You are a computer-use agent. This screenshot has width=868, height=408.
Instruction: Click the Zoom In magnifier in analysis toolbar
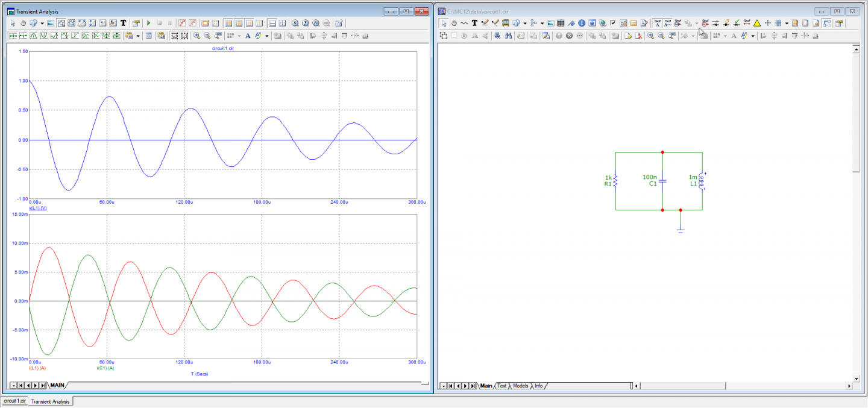(x=197, y=36)
